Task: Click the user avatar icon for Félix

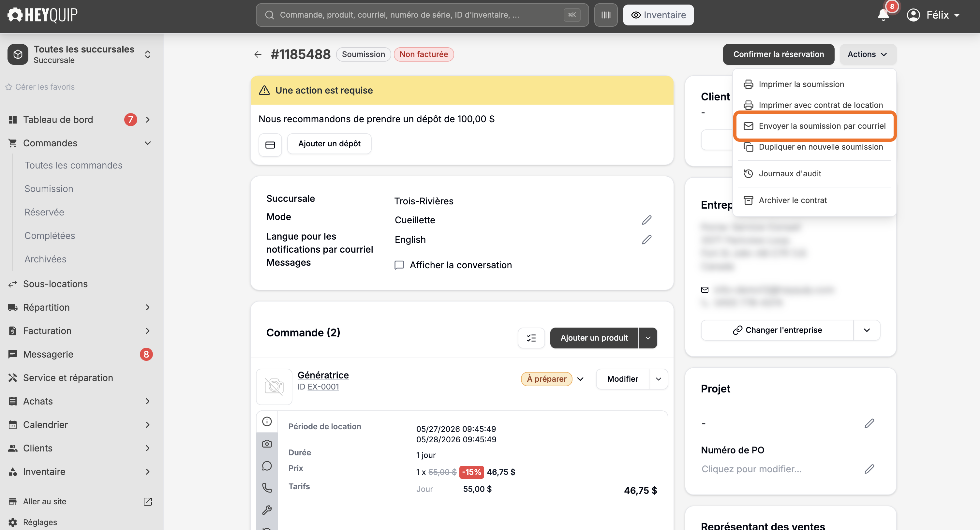Action: [x=913, y=15]
